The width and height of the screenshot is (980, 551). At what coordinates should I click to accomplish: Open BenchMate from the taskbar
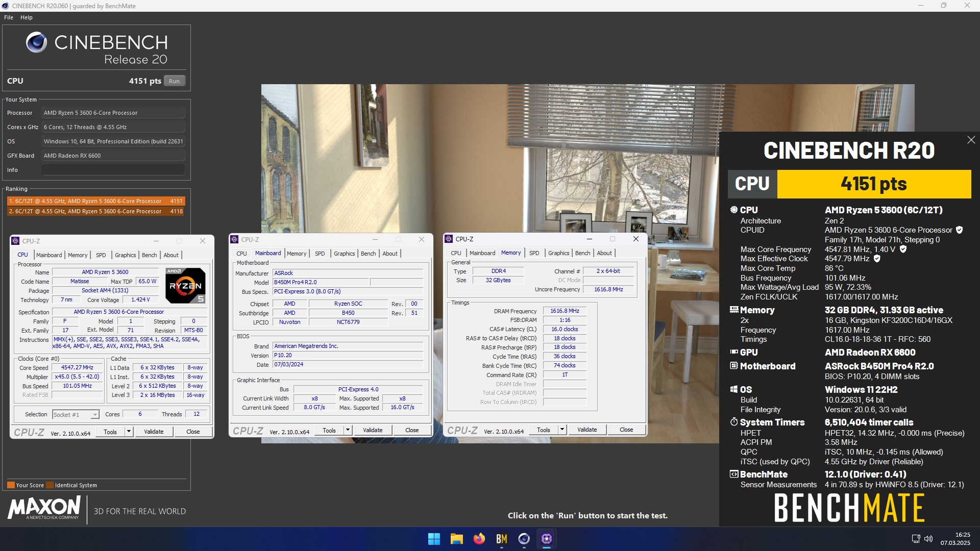tap(501, 539)
